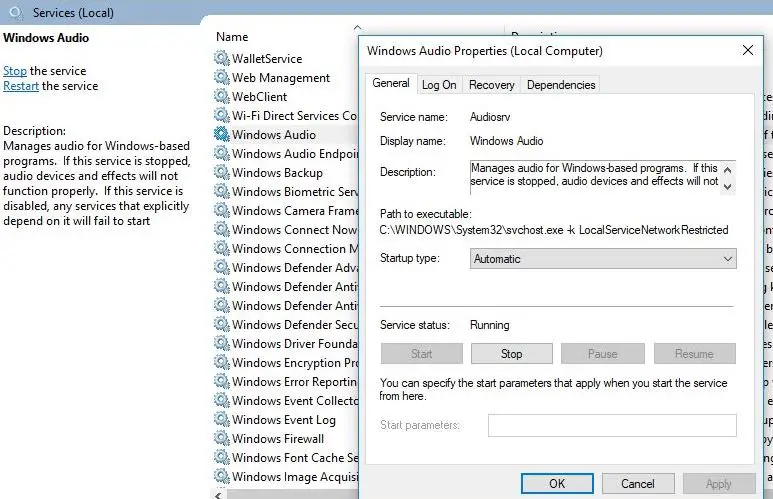Click the Running service status value
This screenshot has height=499, width=773.
(x=490, y=325)
